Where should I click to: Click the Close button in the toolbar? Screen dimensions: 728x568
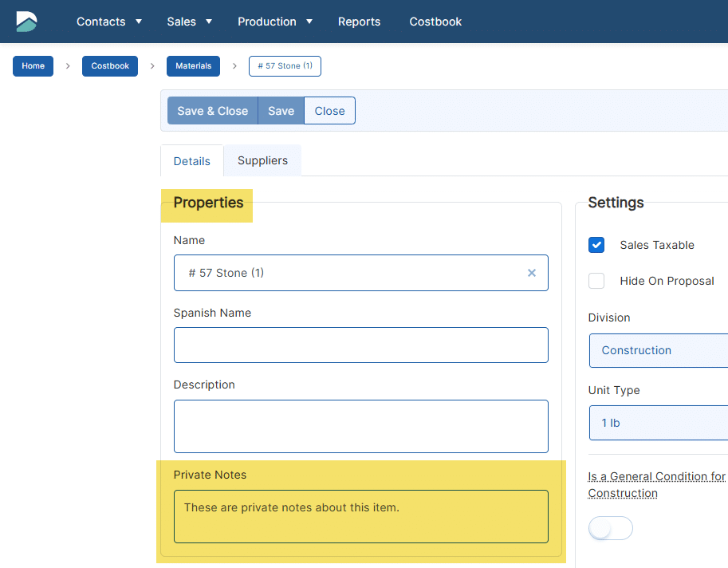[329, 111]
